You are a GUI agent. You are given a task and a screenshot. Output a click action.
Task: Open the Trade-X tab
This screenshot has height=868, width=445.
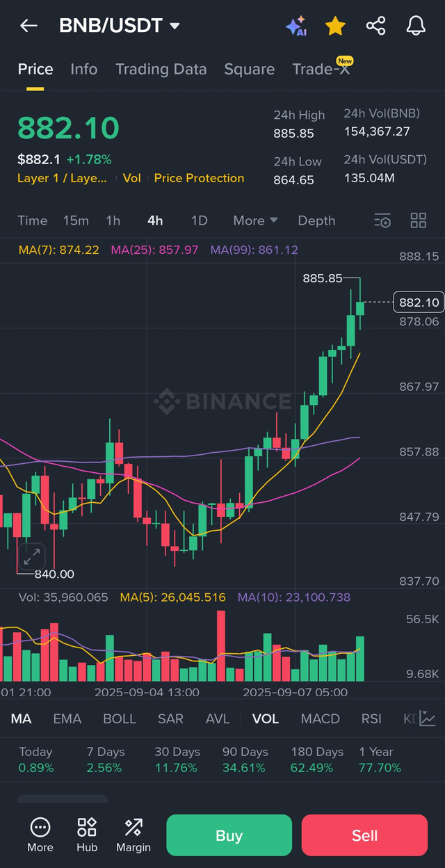pos(321,69)
